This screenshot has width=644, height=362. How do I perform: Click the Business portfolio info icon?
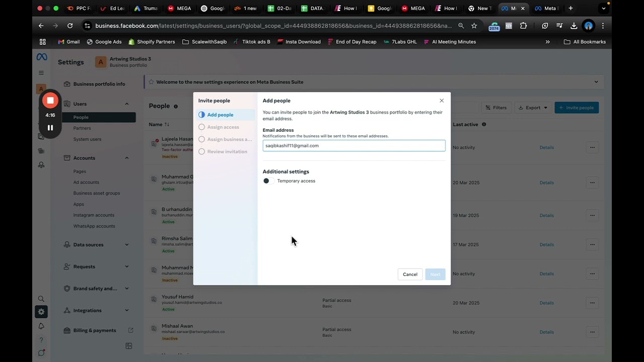67,84
